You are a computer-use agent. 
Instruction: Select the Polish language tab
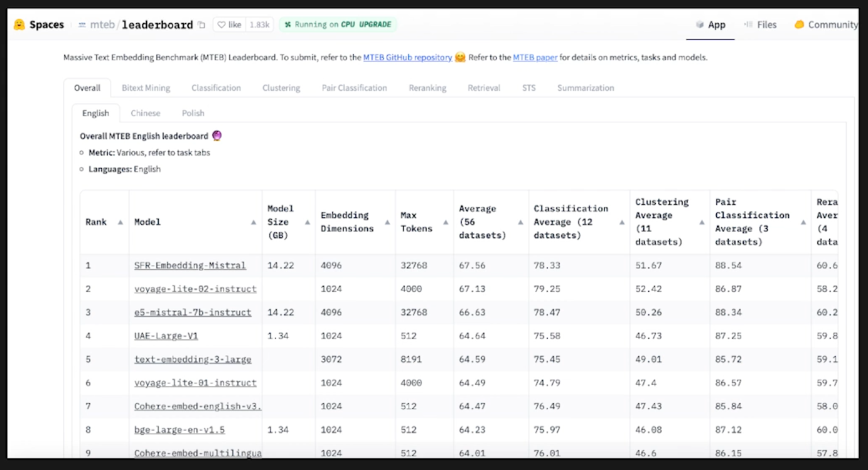point(193,113)
